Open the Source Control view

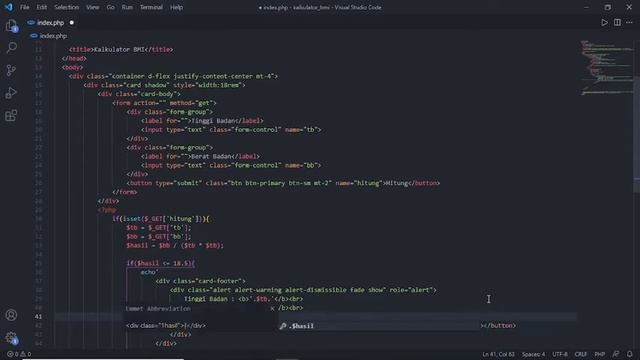[x=11, y=70]
